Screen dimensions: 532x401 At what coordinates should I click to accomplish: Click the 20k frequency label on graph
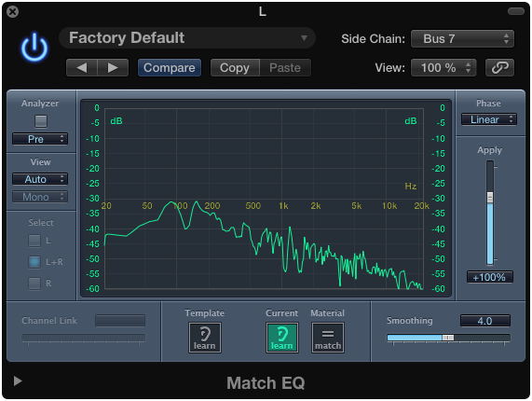pos(422,206)
